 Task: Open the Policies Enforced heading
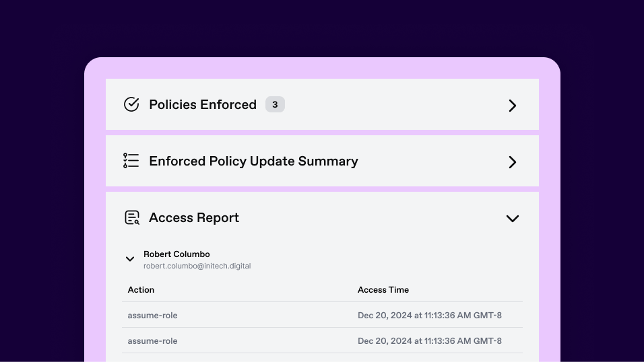203,104
